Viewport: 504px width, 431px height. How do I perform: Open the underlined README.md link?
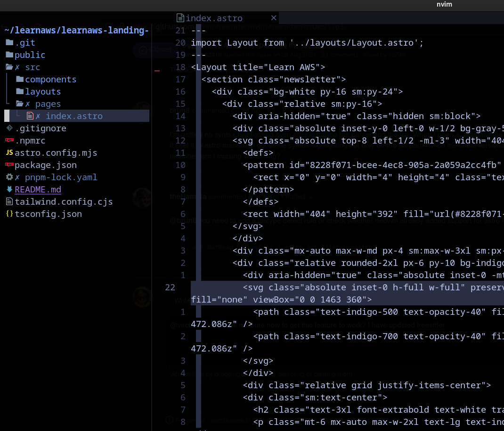38,189
